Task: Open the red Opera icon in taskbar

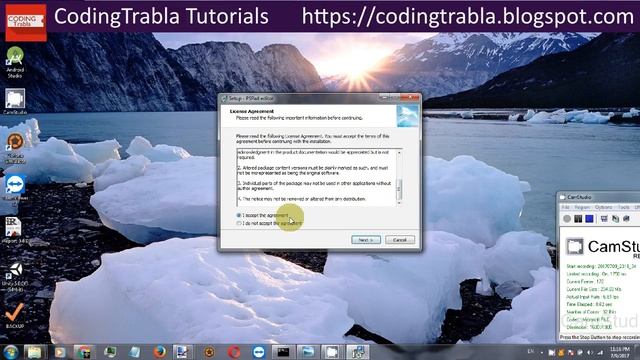Action: click(233, 352)
